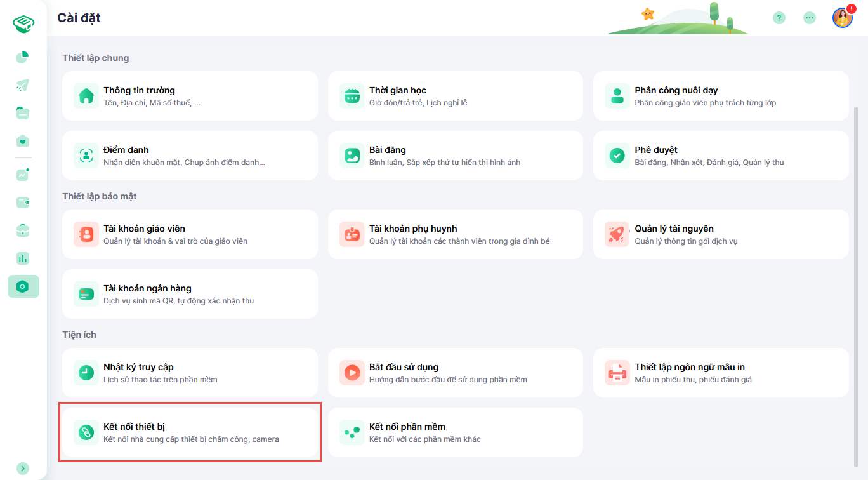Click Kết nối phần mềm card
Viewport: 868px width, 480px height.
455,432
